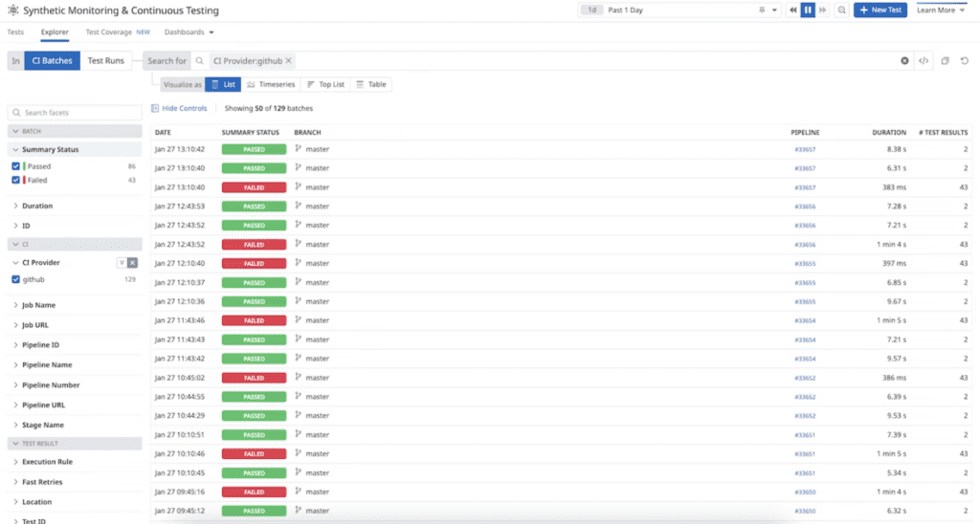Viewport: 980px width, 524px height.
Task: Toggle the github CI Provider checkbox
Action: 16,279
